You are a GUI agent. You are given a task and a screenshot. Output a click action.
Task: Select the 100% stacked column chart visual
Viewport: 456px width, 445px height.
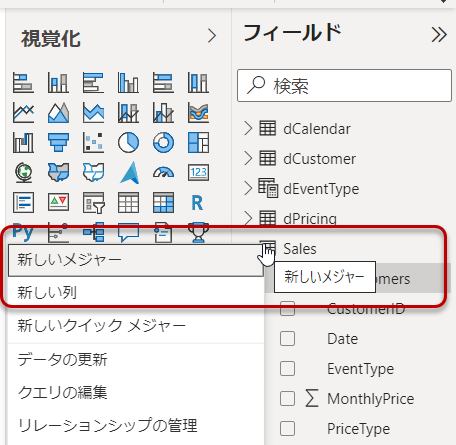click(x=198, y=83)
